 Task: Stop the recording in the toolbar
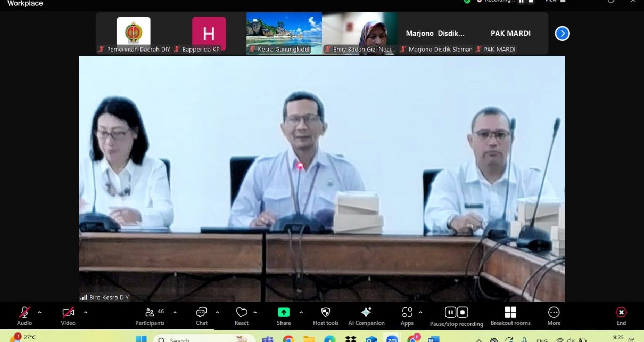[463, 313]
